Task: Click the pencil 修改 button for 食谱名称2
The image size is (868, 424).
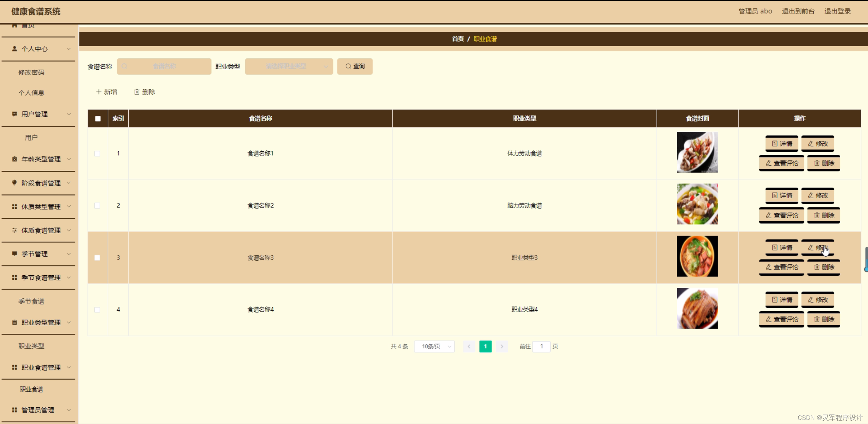Action: 818,196
